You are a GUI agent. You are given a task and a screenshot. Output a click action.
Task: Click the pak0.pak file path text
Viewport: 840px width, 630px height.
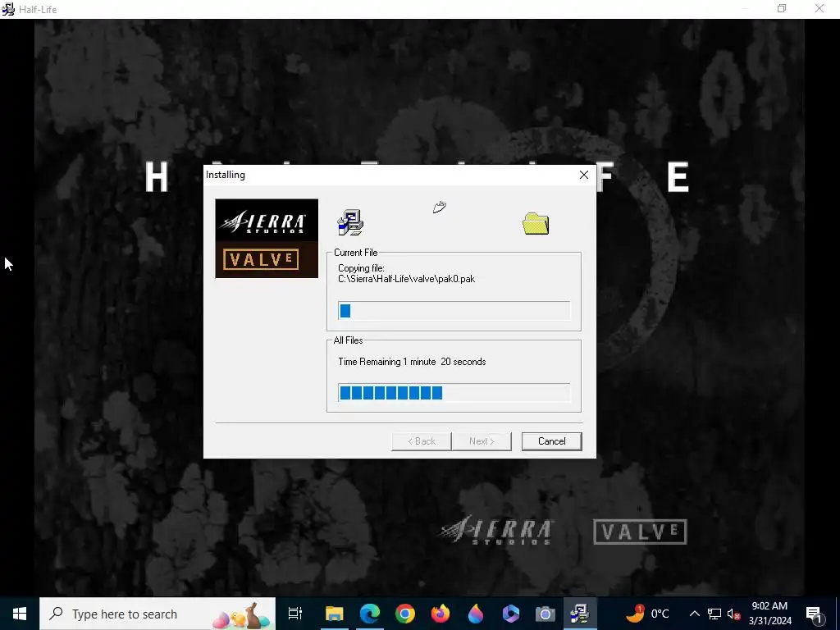pos(407,279)
